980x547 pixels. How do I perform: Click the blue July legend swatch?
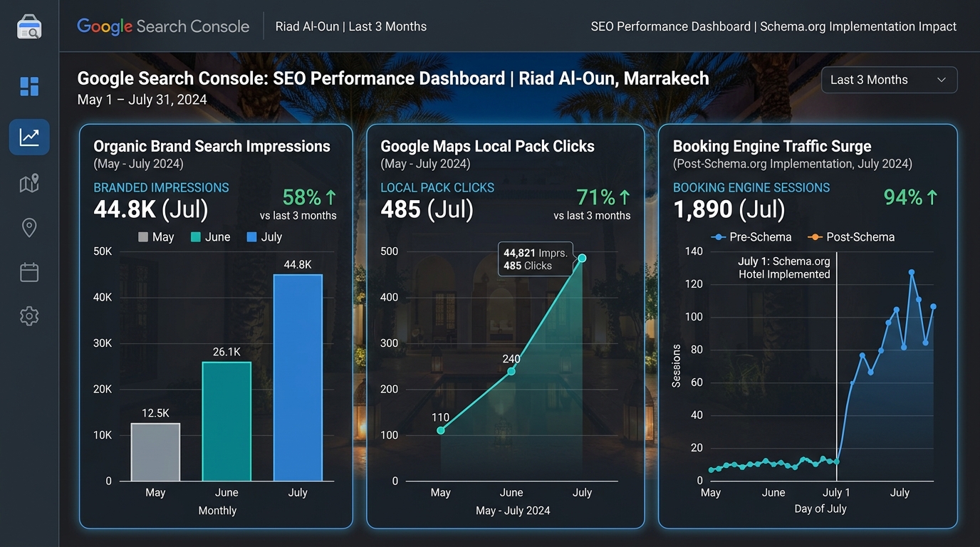(251, 237)
